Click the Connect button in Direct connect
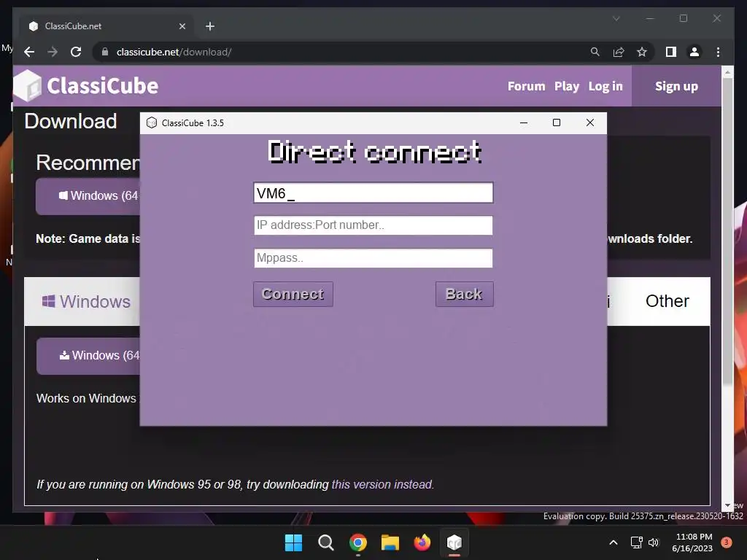Viewport: 747px width, 560px height. point(293,295)
